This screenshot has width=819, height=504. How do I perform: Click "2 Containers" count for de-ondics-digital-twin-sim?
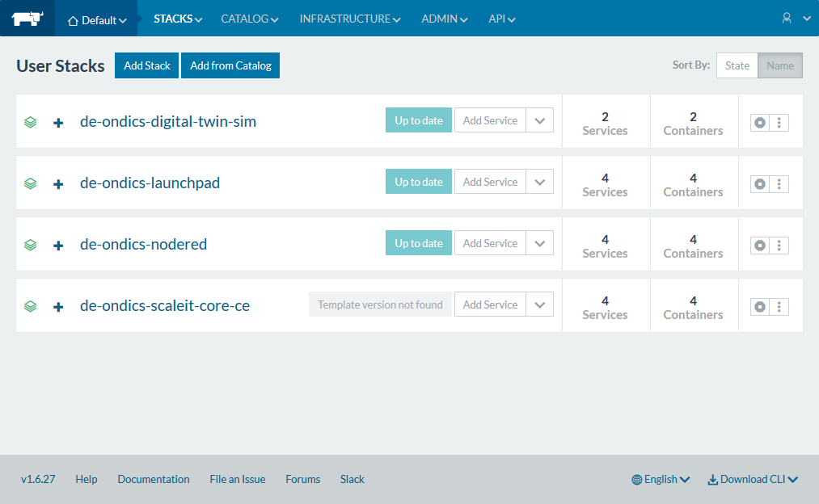tap(693, 124)
